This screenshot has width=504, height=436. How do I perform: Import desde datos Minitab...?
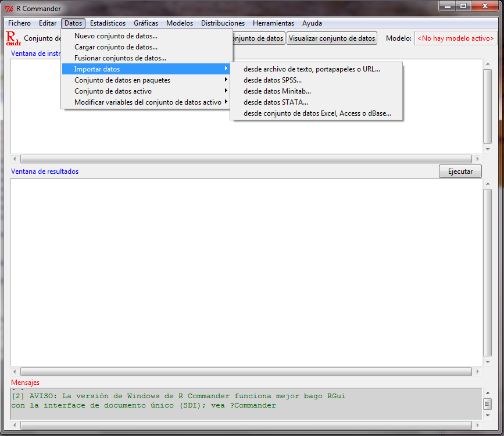point(316,91)
